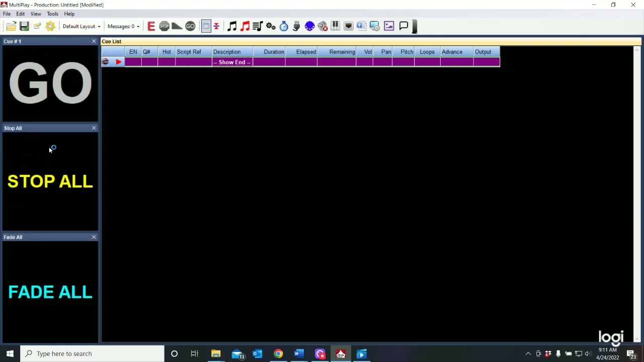Open the Edit menu
This screenshot has height=362, width=644.
point(21,14)
